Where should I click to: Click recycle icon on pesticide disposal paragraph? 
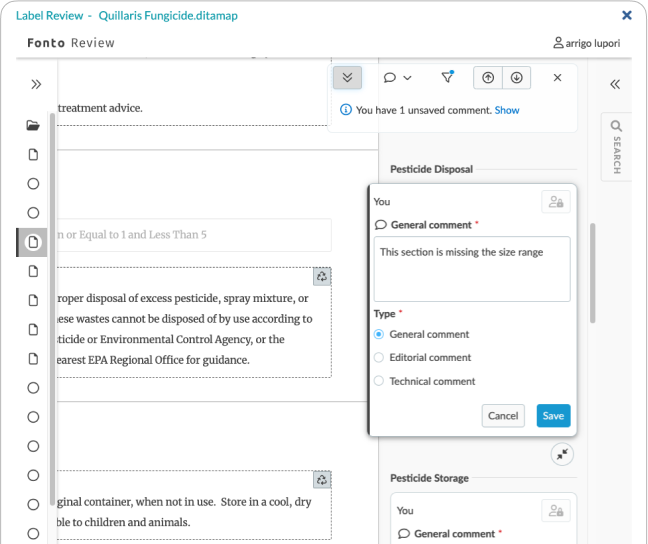(322, 277)
